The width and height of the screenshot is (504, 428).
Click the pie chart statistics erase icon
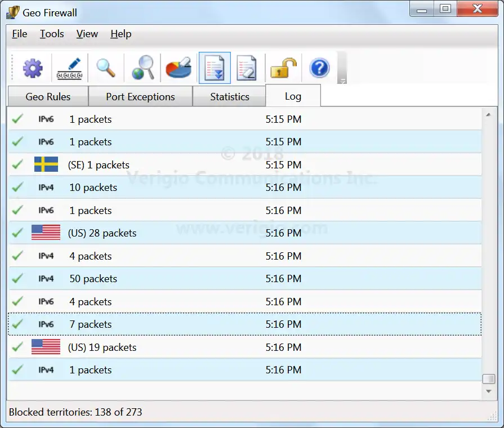(x=179, y=68)
